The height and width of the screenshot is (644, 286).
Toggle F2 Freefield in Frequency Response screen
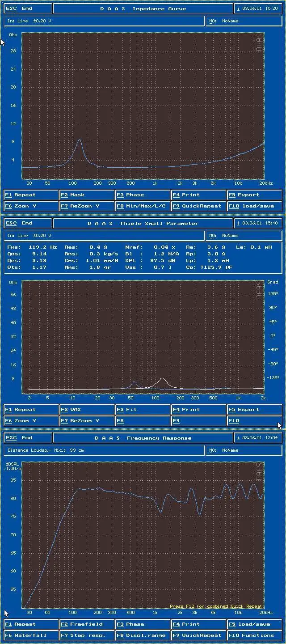click(87, 624)
